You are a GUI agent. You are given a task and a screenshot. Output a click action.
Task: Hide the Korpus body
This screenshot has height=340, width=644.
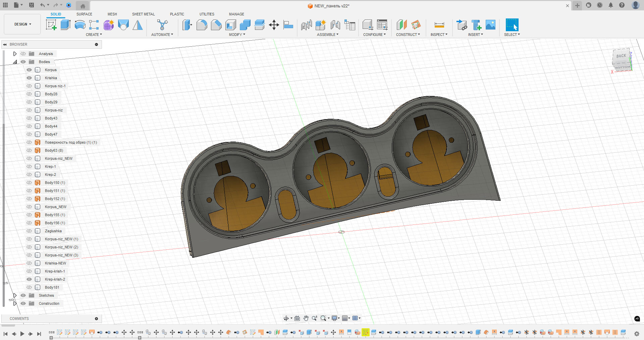(29, 70)
